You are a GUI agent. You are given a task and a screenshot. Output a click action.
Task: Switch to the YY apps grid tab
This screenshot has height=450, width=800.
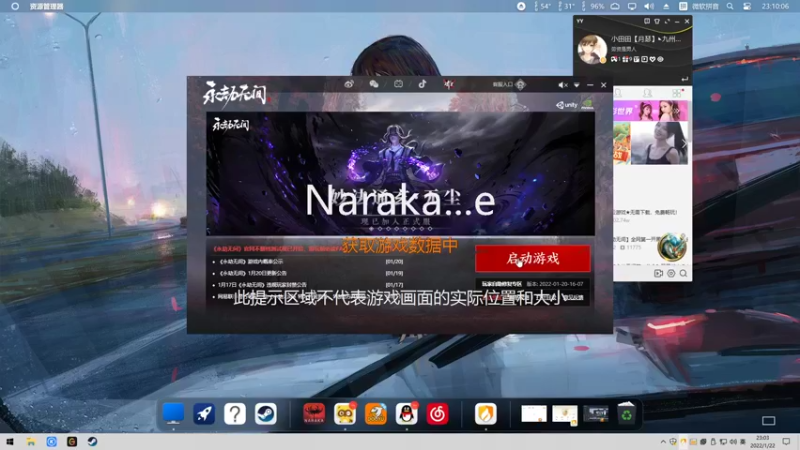click(x=677, y=93)
